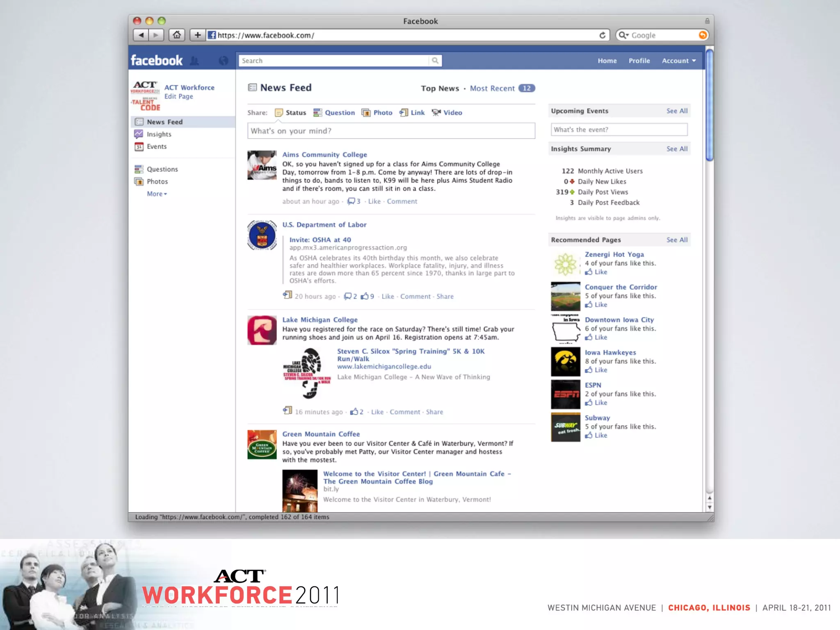Screen dimensions: 840x630
Task: Open the Conquer the Corridor page
Action: coord(621,287)
